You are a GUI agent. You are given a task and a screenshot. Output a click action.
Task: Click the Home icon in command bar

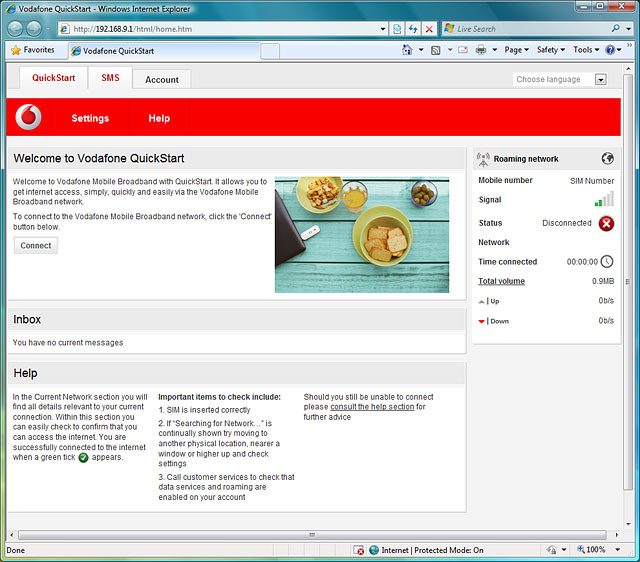(x=407, y=50)
